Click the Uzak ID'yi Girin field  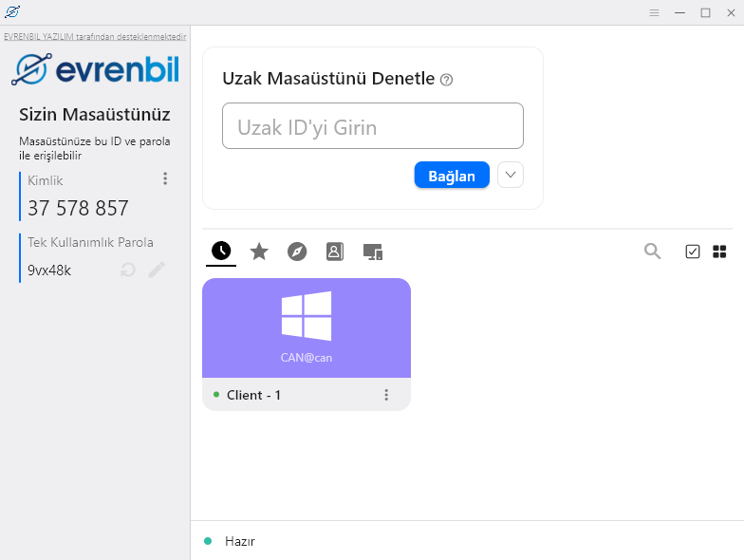pyautogui.click(x=372, y=126)
